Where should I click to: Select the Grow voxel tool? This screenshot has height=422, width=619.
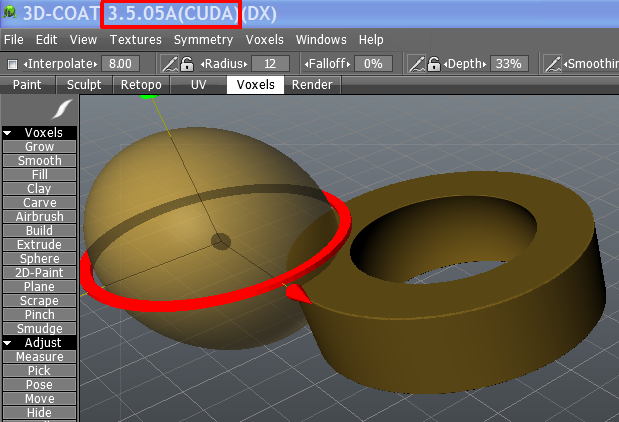point(39,147)
